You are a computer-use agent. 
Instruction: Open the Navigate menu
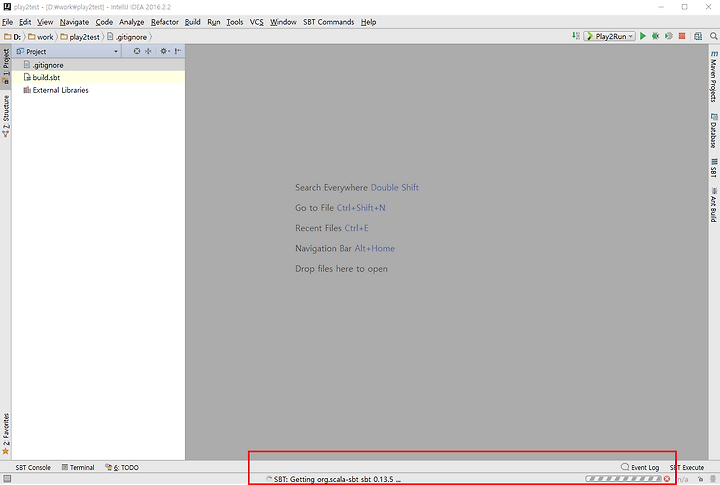[74, 22]
